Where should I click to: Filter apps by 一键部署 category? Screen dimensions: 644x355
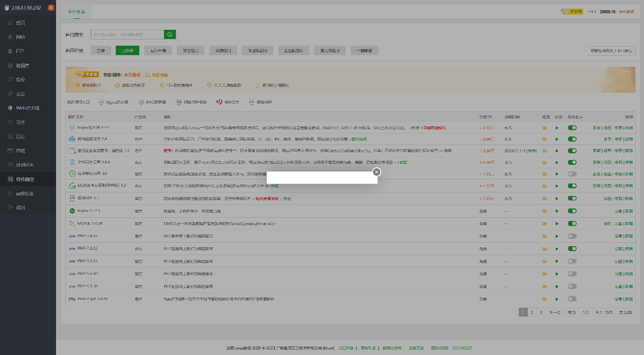click(364, 50)
